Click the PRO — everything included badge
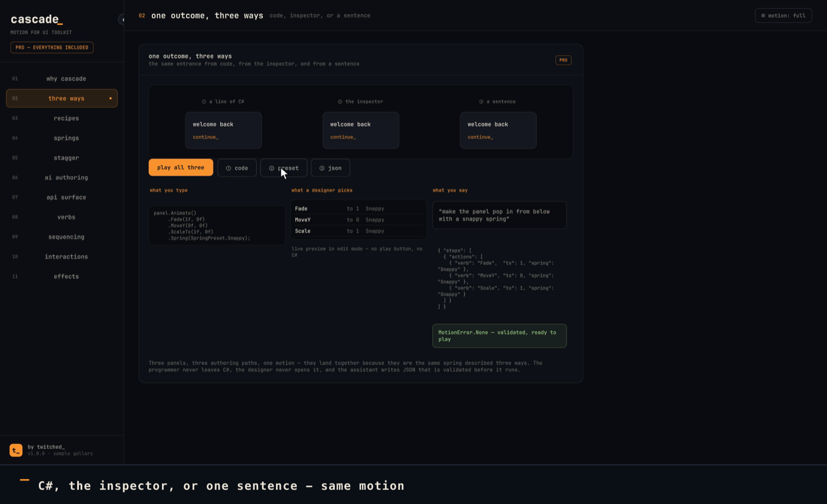 pos(52,47)
